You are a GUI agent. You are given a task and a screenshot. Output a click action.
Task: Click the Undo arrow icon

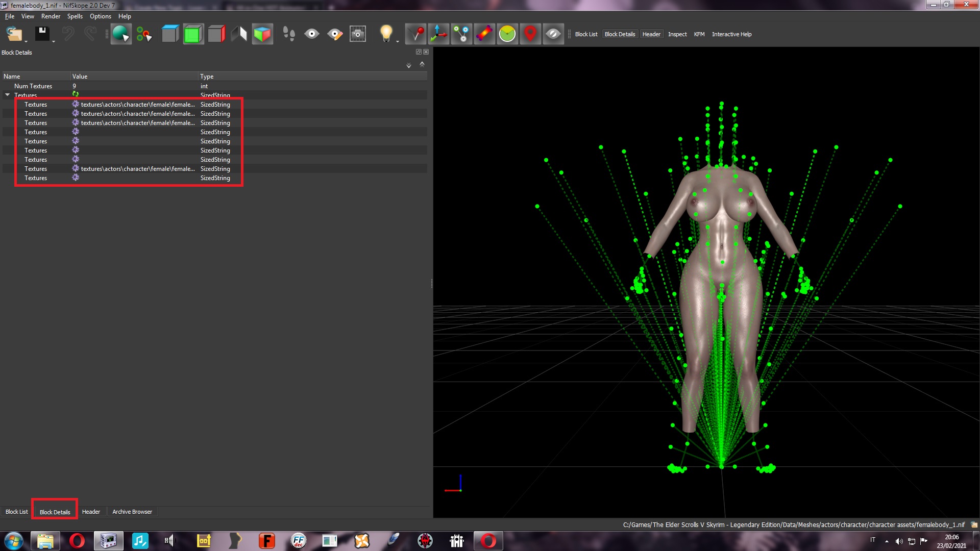click(67, 34)
